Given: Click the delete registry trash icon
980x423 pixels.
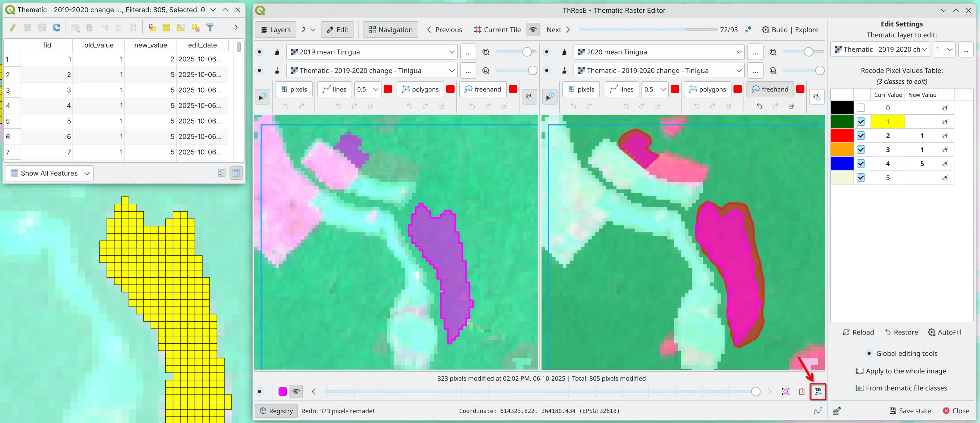Looking at the screenshot, I should [x=802, y=391].
